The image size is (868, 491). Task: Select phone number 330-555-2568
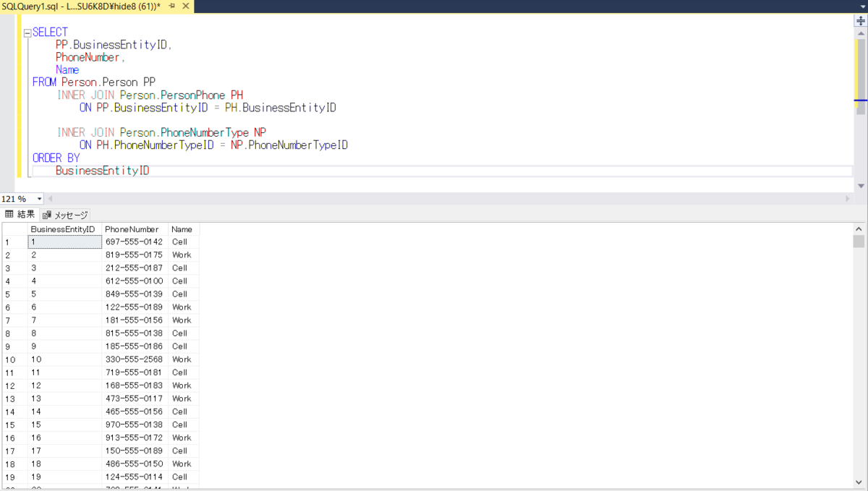(x=135, y=359)
